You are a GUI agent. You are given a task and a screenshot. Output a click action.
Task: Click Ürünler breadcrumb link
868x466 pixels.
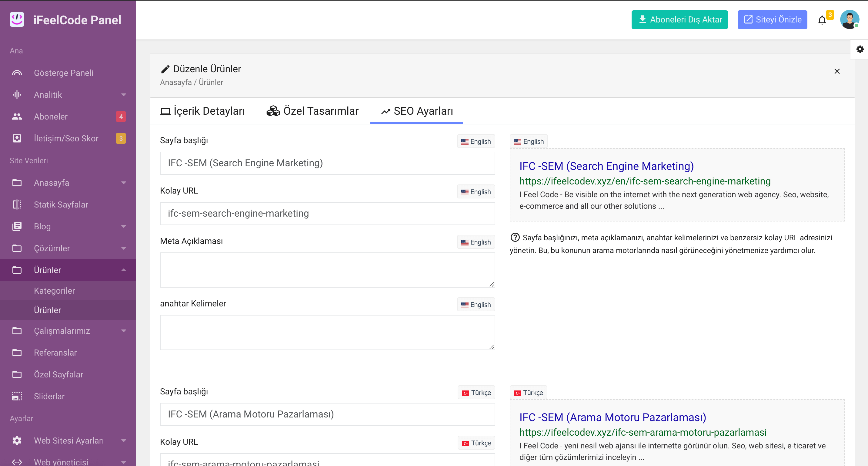[211, 82]
